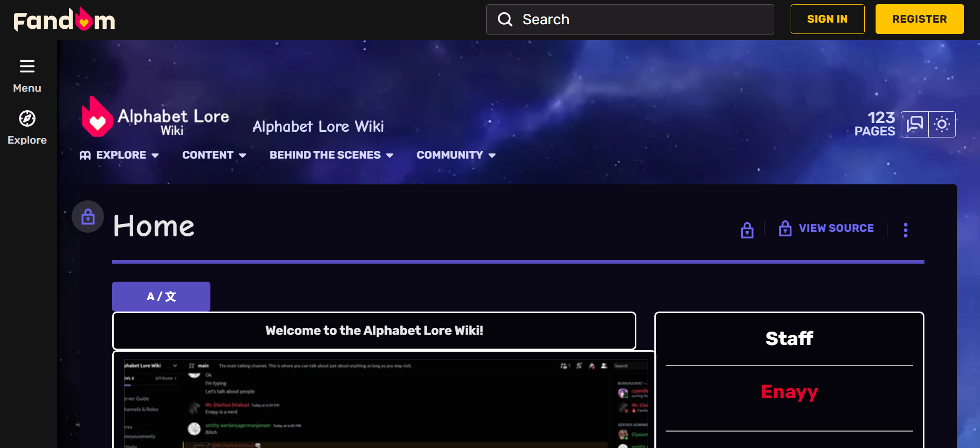Image resolution: width=980 pixels, height=448 pixels.
Task: Click into the Search input field
Action: click(x=643, y=20)
